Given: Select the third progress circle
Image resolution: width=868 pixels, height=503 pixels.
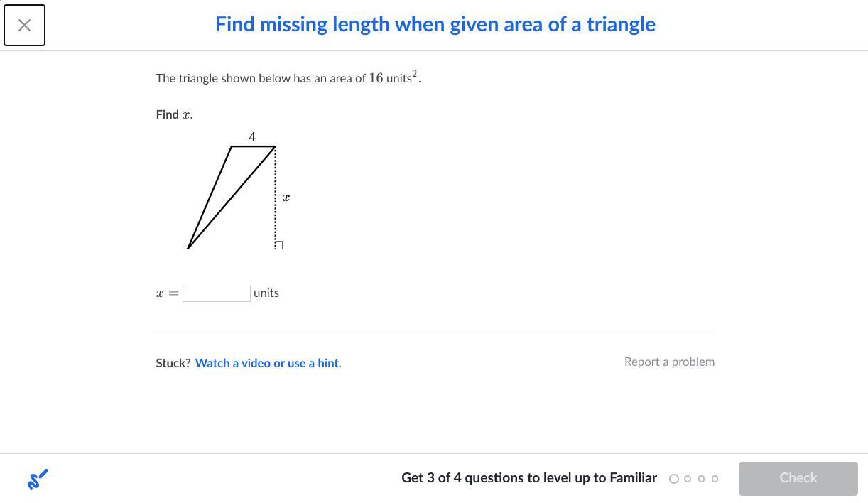Looking at the screenshot, I should point(701,479).
